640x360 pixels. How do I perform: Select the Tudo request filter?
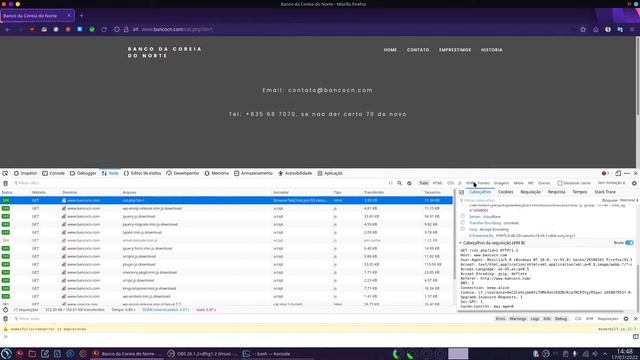point(424,183)
